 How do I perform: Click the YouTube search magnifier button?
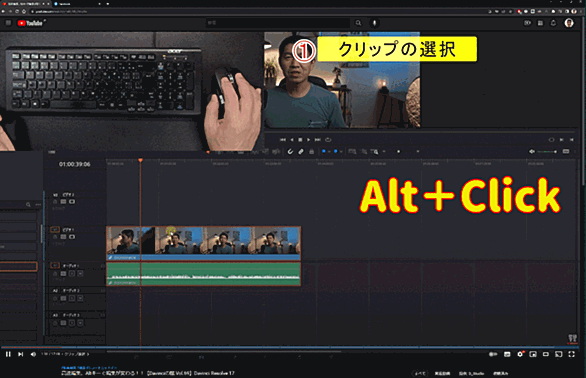[358, 23]
